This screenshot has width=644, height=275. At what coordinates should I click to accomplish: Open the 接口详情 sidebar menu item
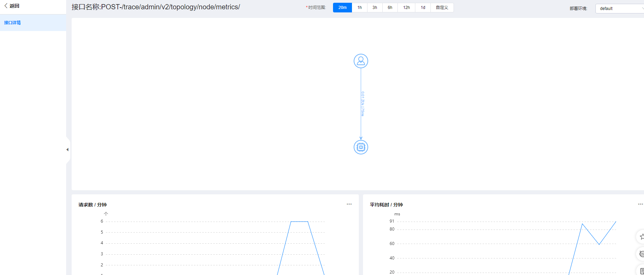pyautogui.click(x=12, y=23)
